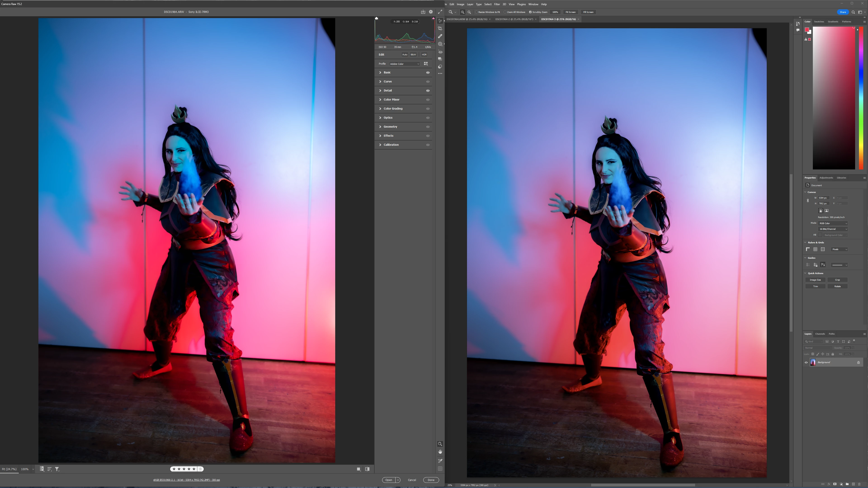Toggle full screen mode in Camera Raw
This screenshot has width=868, height=488.
point(440,12)
